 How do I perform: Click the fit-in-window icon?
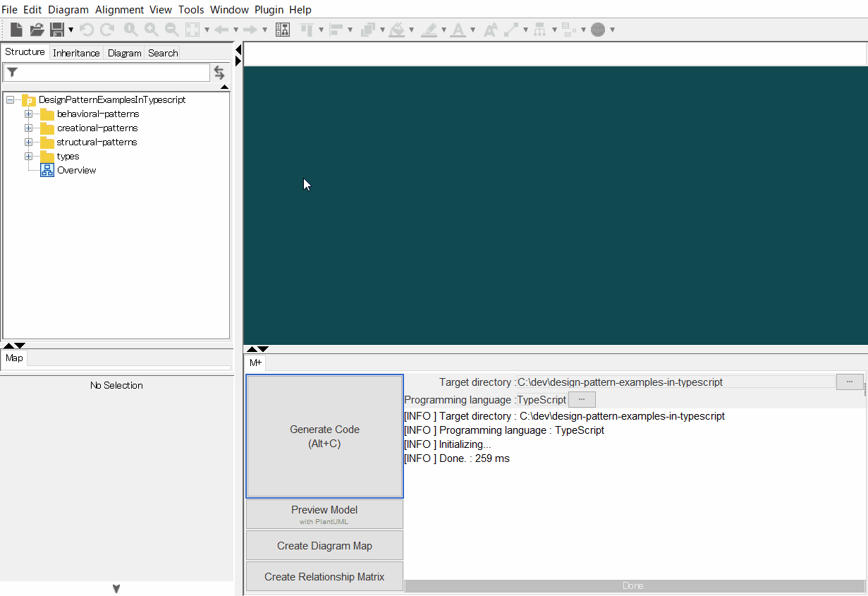coord(192,30)
